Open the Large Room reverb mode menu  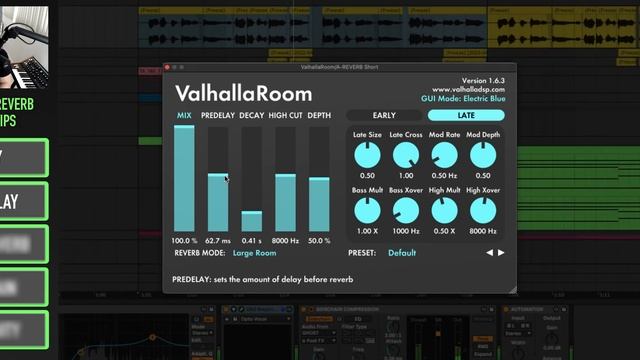[x=254, y=253]
